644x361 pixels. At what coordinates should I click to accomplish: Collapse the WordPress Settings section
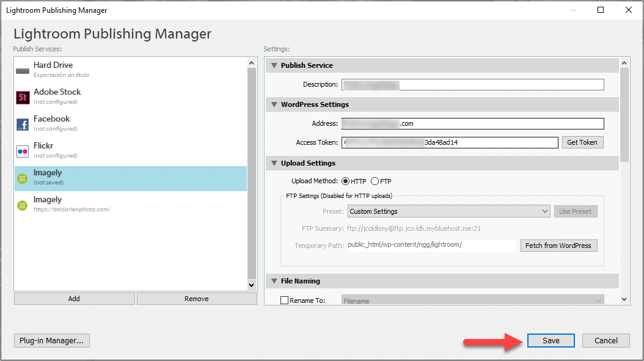(274, 104)
